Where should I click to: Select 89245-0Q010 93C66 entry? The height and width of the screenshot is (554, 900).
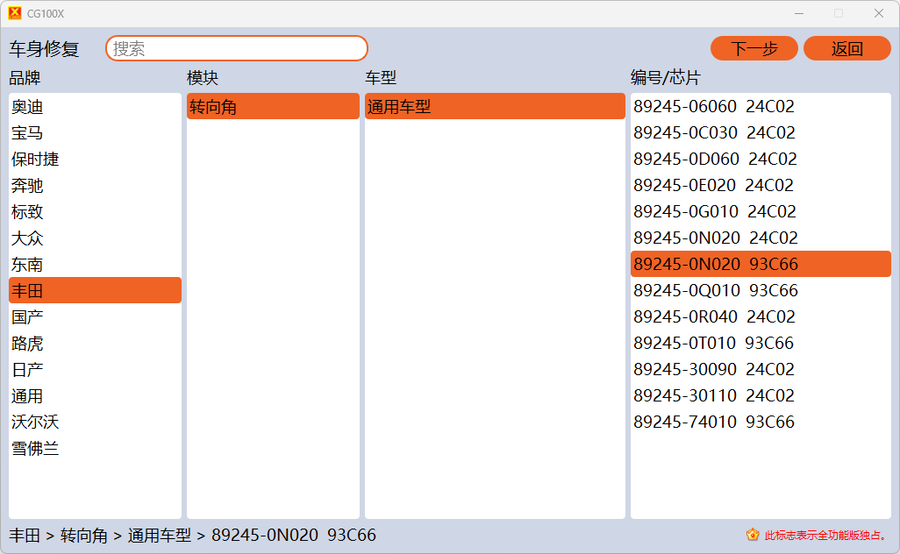tap(716, 290)
